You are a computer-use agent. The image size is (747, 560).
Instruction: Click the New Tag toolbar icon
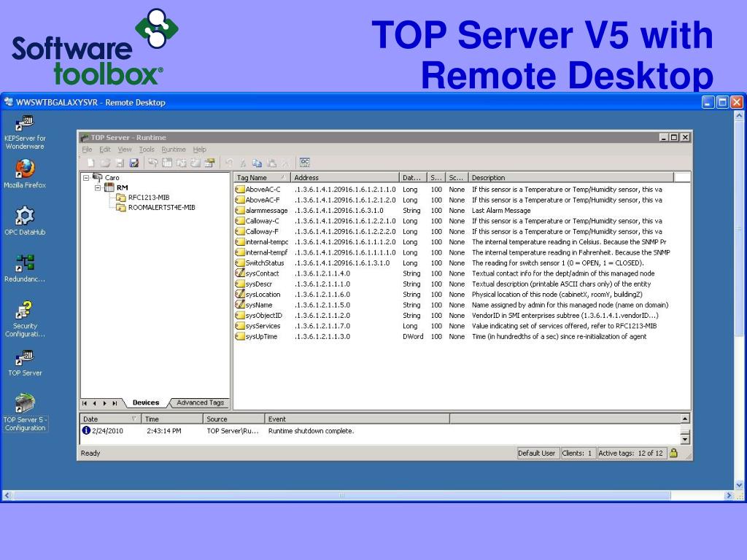[196, 163]
